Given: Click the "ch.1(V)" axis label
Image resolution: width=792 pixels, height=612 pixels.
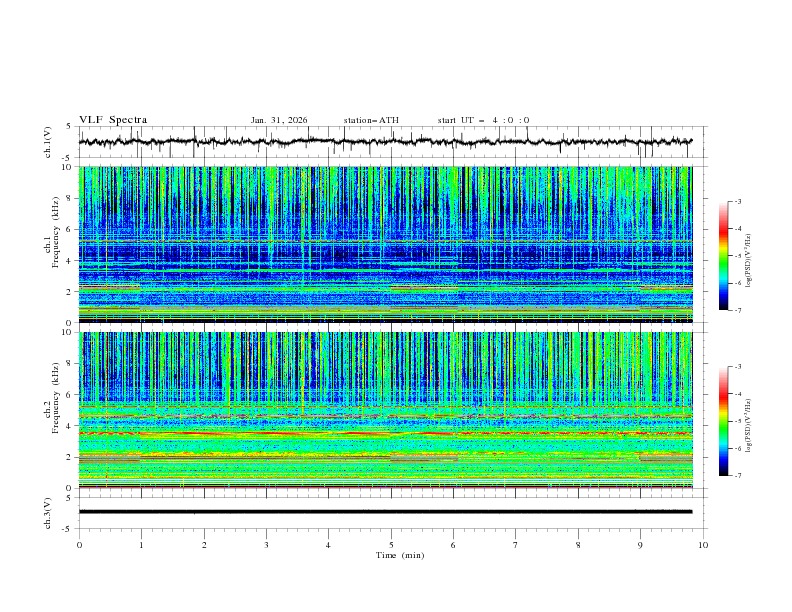Looking at the screenshot, I should coord(48,142).
